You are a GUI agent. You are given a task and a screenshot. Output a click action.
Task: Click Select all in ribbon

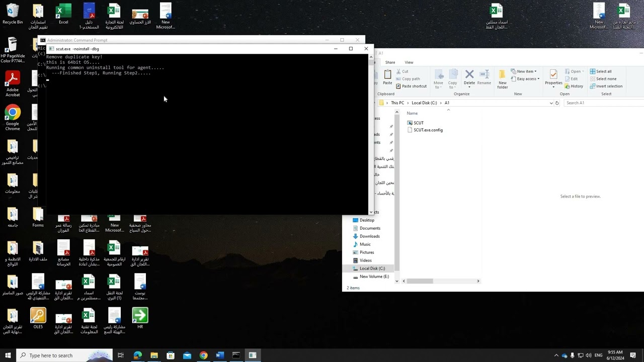point(600,71)
